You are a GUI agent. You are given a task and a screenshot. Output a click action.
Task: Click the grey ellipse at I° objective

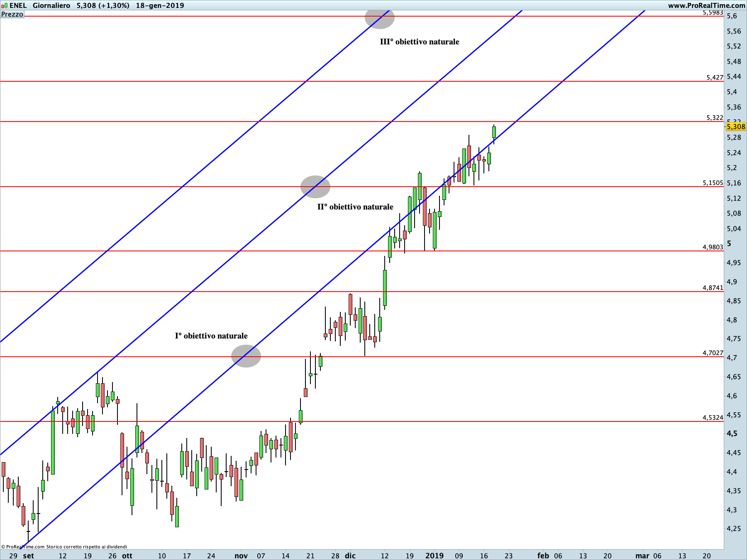[x=246, y=356]
